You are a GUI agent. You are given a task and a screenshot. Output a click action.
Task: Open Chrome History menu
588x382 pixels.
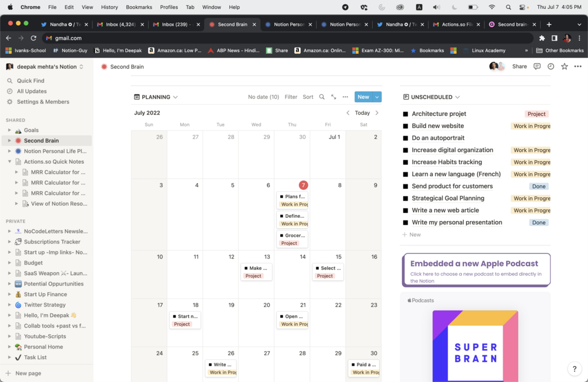pos(109,7)
